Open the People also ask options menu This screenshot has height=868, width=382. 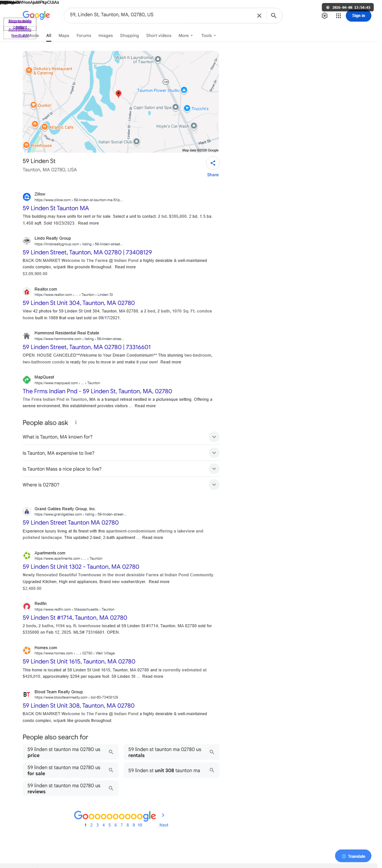(x=76, y=423)
